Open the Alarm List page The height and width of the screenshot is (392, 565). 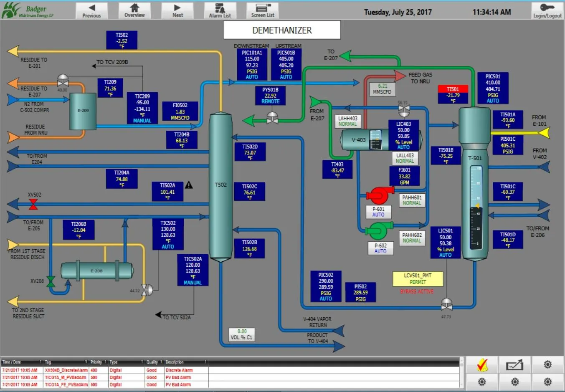coord(220,10)
